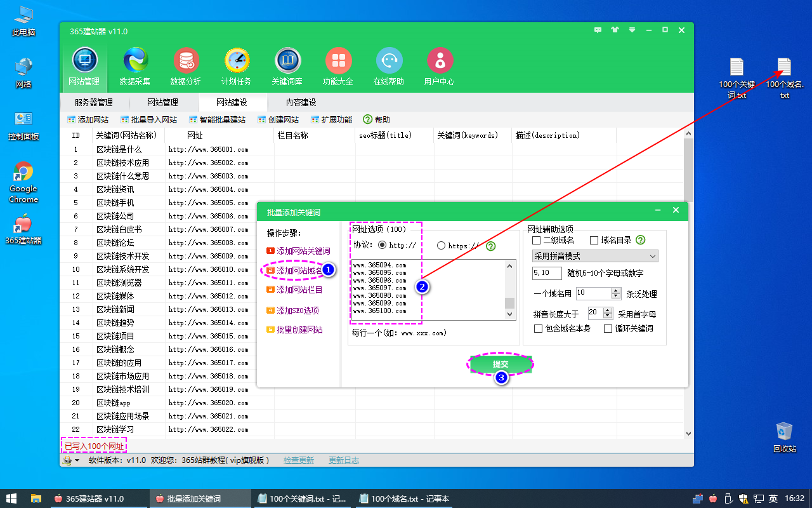This screenshot has height=508, width=812.
Task: Increase the 拼音长度大于 spinner value
Action: (x=608, y=310)
